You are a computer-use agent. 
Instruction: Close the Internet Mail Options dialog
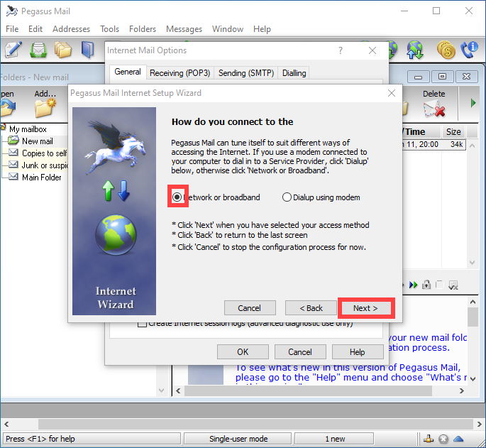tap(372, 50)
